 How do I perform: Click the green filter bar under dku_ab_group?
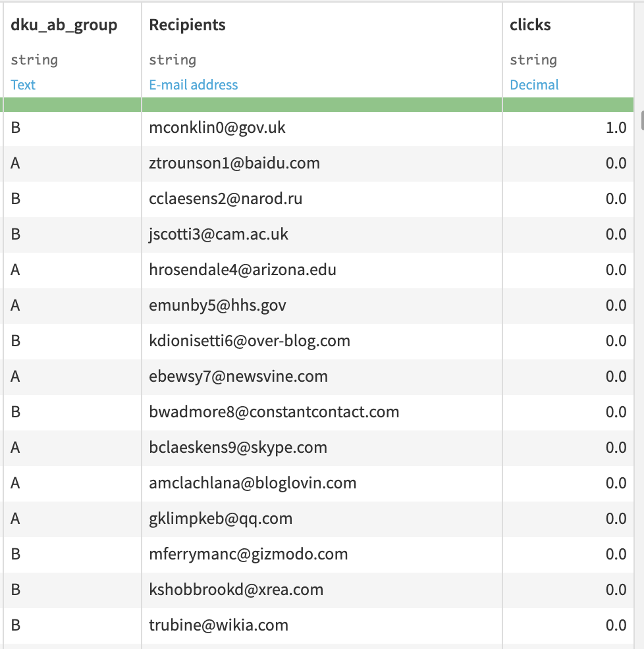pyautogui.click(x=70, y=104)
